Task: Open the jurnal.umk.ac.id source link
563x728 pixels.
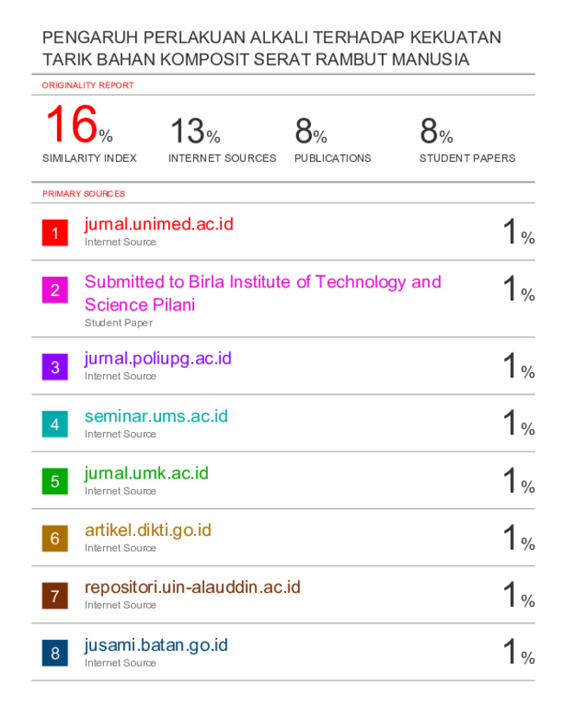Action: coord(146,474)
